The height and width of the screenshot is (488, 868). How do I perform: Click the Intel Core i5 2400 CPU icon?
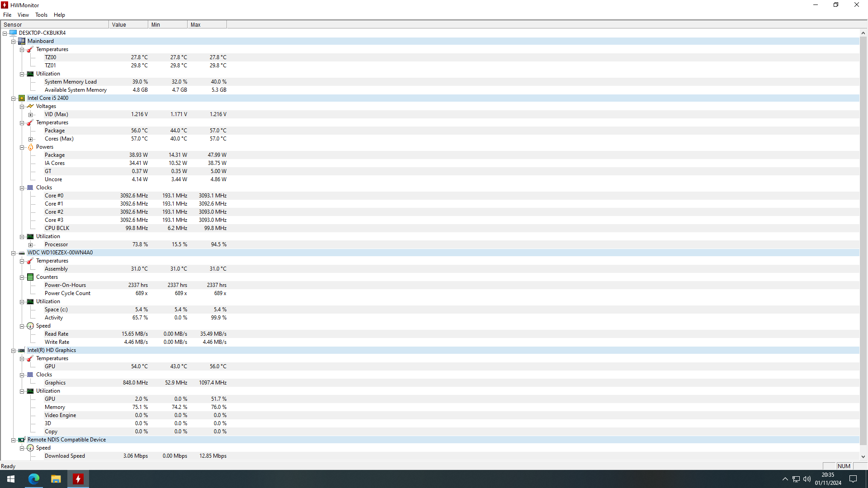point(22,98)
